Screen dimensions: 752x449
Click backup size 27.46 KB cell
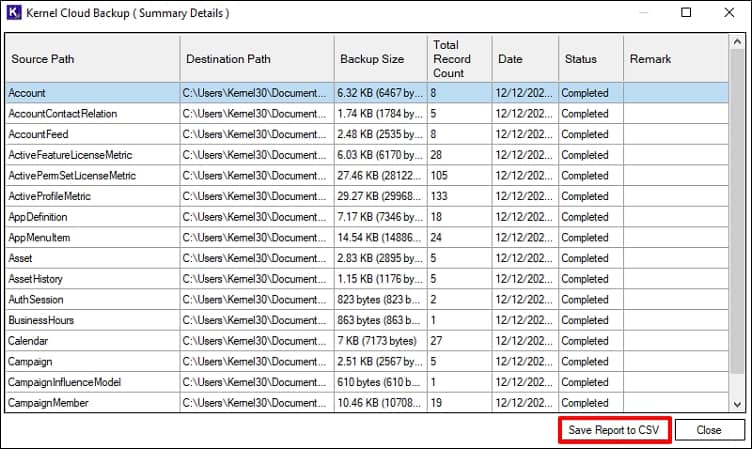[x=381, y=176]
